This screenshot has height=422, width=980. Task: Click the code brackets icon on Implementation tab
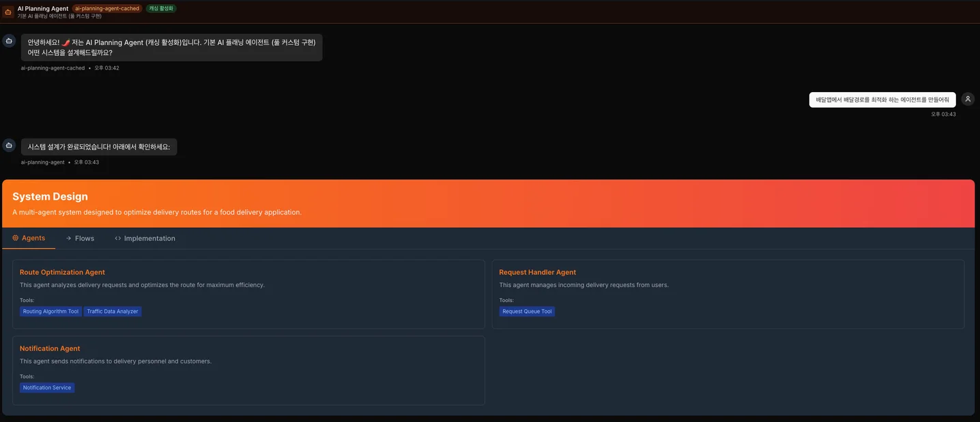coord(118,239)
